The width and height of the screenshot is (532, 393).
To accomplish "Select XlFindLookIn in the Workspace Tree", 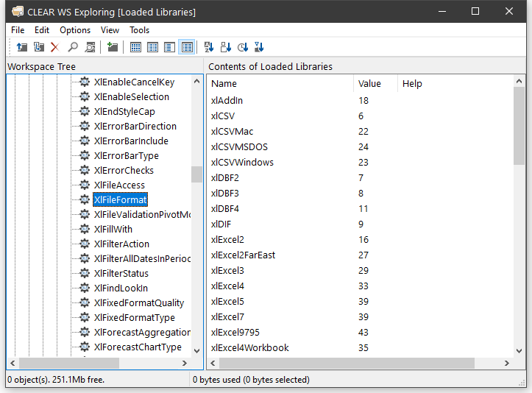I will (x=121, y=288).
